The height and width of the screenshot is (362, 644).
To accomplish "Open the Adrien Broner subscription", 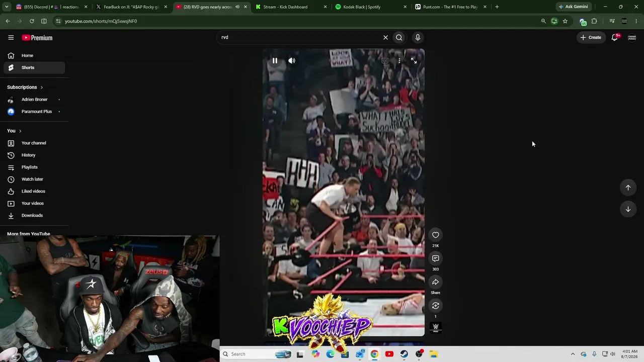I will [34, 100].
